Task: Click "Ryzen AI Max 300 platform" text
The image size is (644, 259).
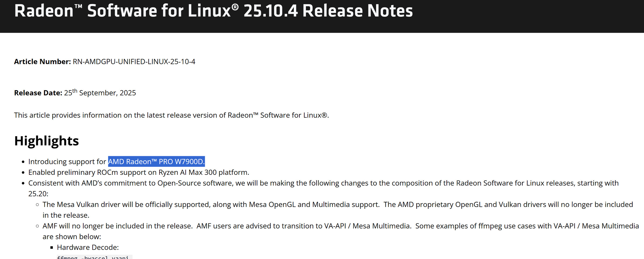Action: click(204, 172)
